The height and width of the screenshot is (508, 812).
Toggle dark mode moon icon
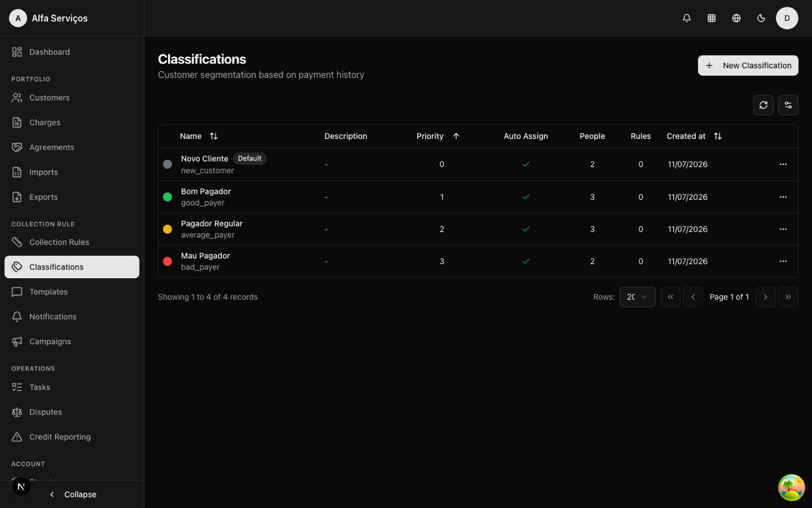click(761, 18)
